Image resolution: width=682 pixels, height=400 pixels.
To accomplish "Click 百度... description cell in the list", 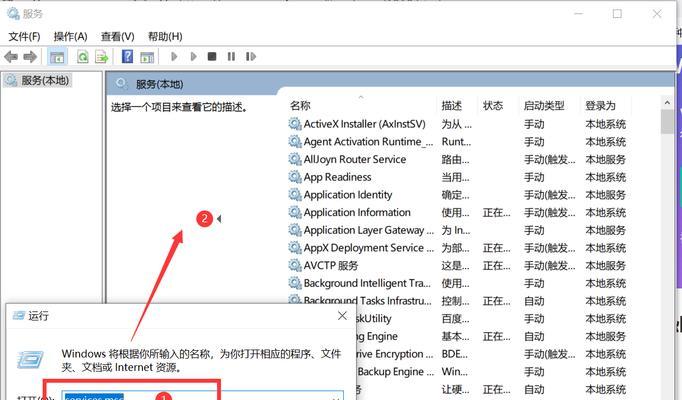I will click(455, 318).
